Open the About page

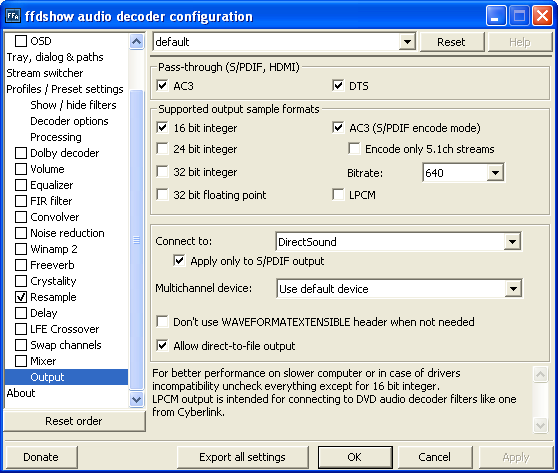pos(21,393)
